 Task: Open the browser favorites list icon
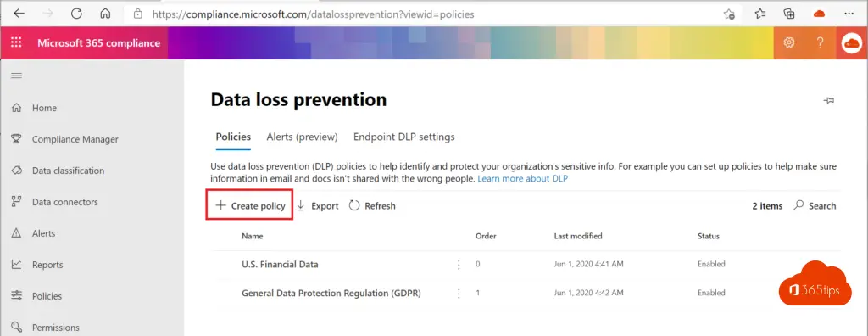click(760, 14)
